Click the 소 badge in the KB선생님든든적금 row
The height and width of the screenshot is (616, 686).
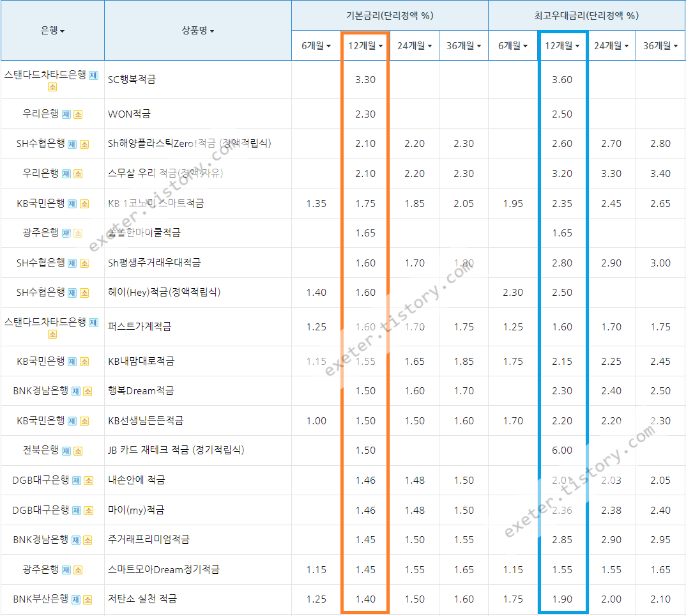click(x=84, y=421)
